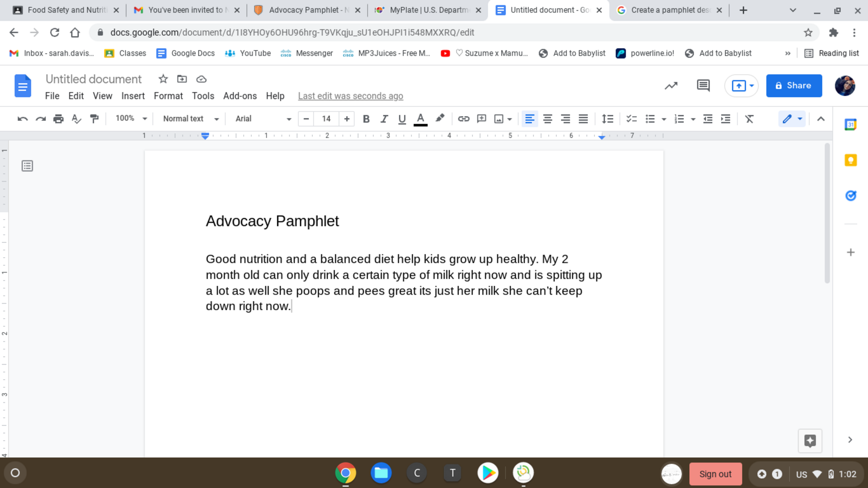868x488 pixels.
Task: Click the Insert link icon
Action: coord(463,119)
